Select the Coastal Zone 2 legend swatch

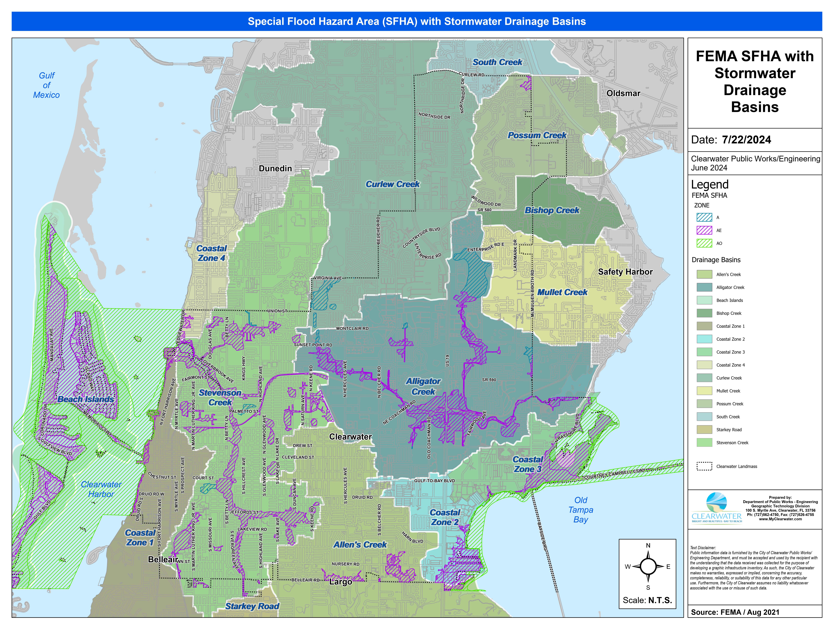(704, 339)
